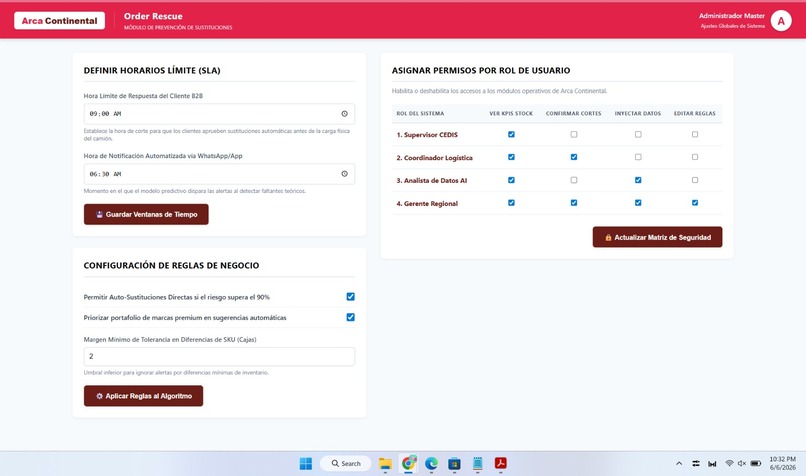This screenshot has height=476, width=806.
Task: Click the Windows taskbar search box
Action: tap(345, 464)
